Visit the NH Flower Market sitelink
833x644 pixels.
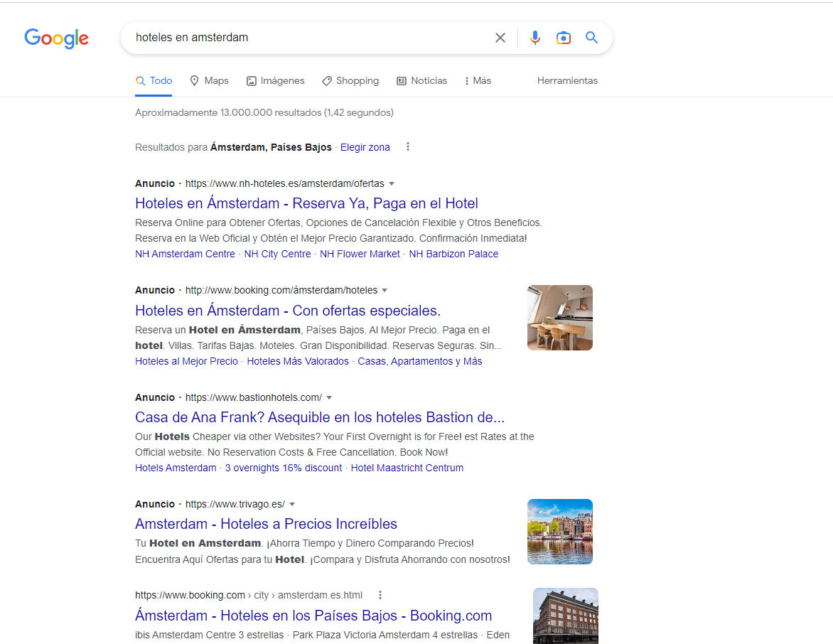360,254
